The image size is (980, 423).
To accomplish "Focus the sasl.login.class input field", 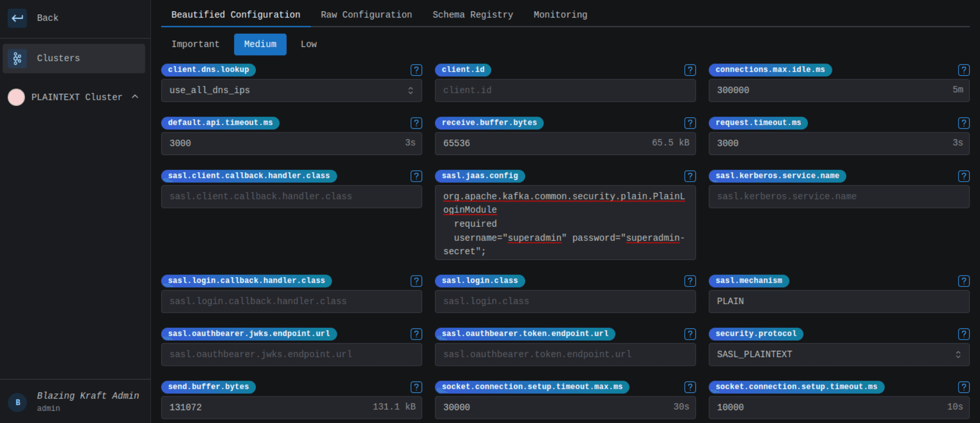I will pos(565,302).
